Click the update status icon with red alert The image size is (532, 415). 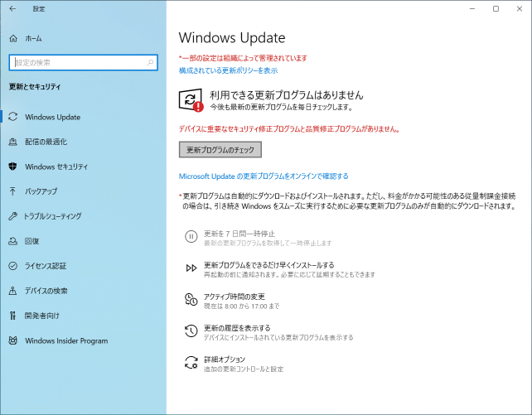pos(191,100)
